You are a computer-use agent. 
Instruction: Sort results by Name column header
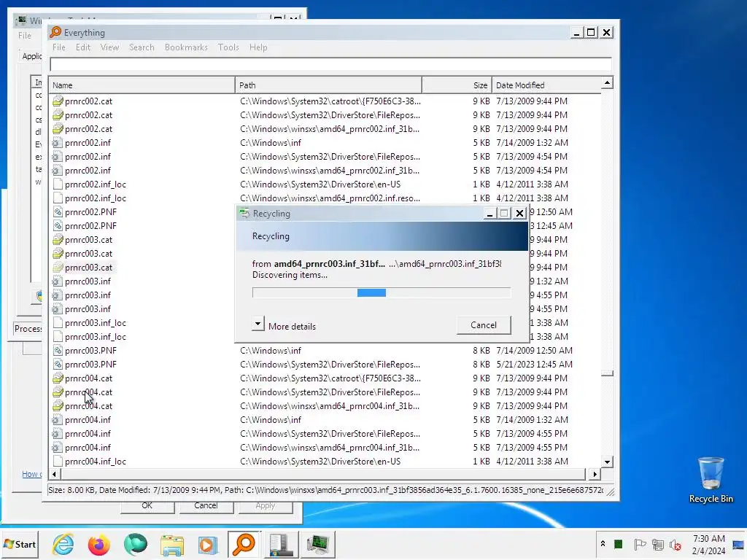click(142, 85)
